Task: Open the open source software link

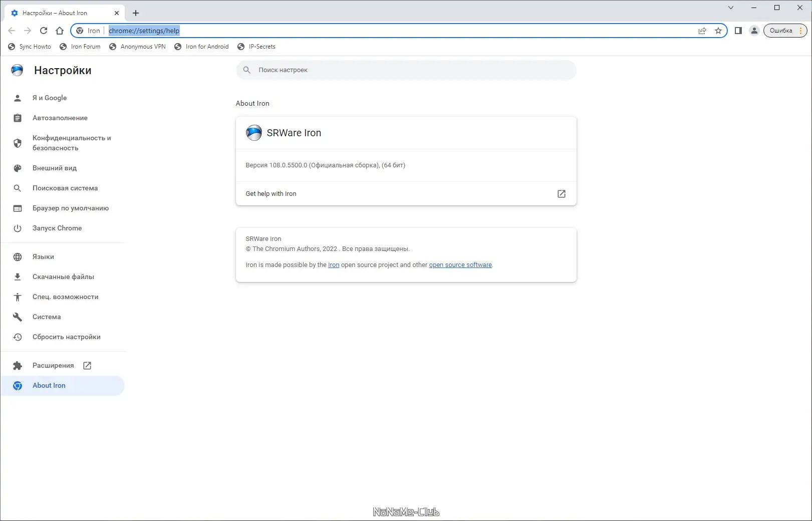Action: pyautogui.click(x=460, y=265)
